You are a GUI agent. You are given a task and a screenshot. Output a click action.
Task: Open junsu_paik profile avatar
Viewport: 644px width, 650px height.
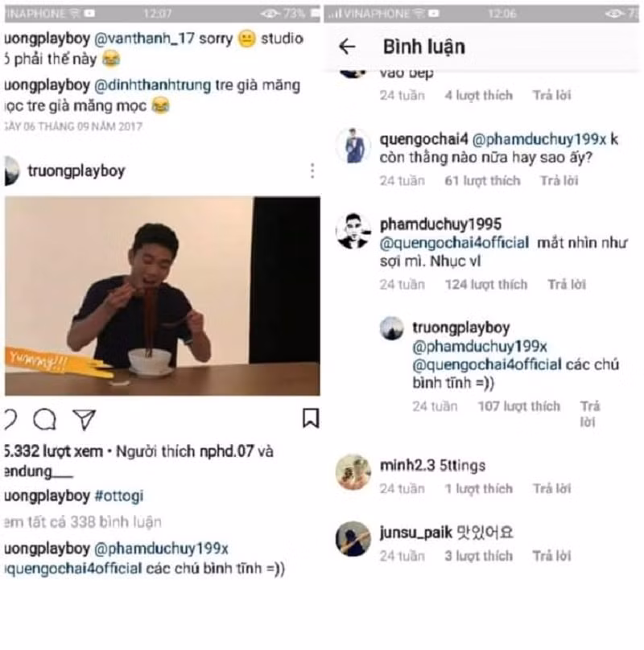pyautogui.click(x=353, y=539)
